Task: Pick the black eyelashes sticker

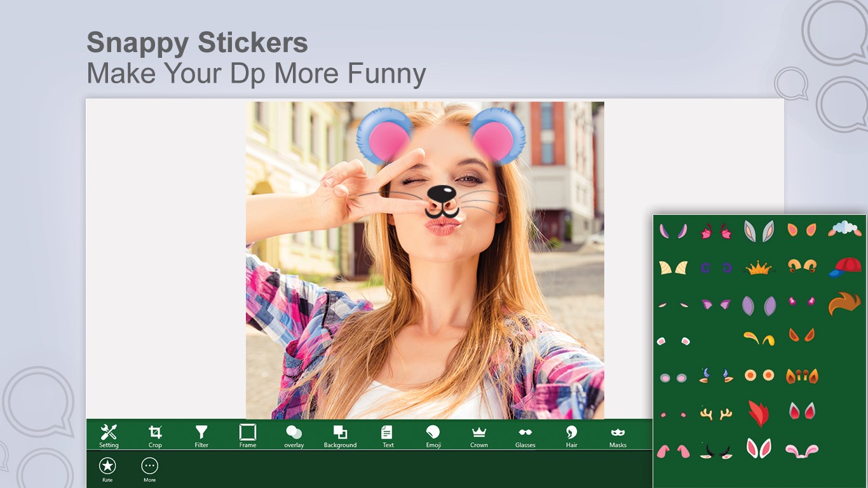Action: pos(716,452)
